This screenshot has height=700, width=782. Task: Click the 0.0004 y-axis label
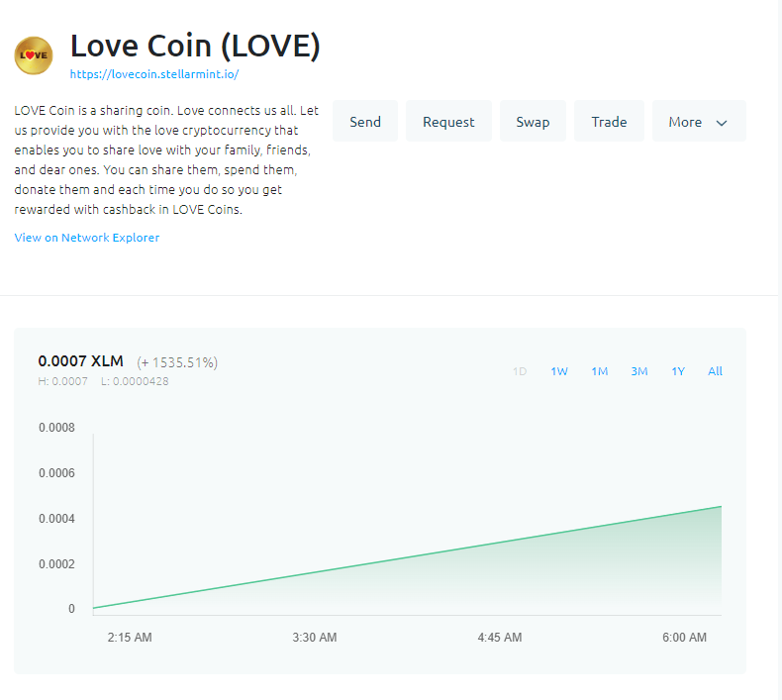click(x=56, y=519)
